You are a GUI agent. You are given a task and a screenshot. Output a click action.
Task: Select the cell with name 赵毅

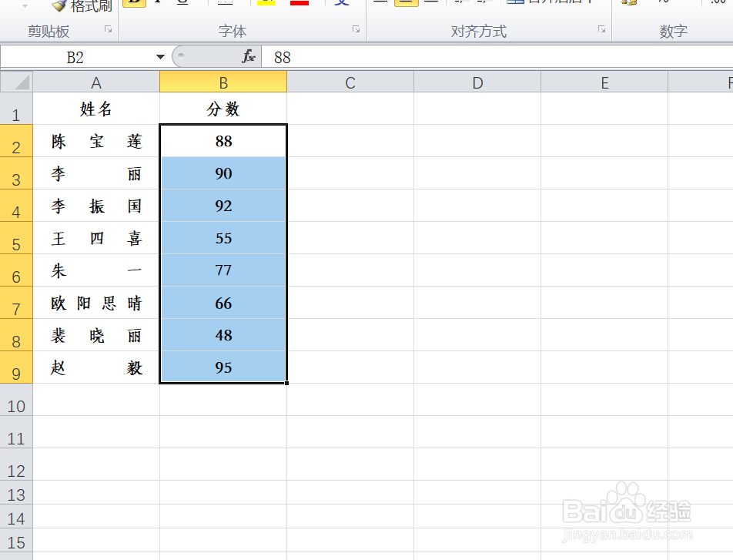pyautogui.click(x=96, y=367)
